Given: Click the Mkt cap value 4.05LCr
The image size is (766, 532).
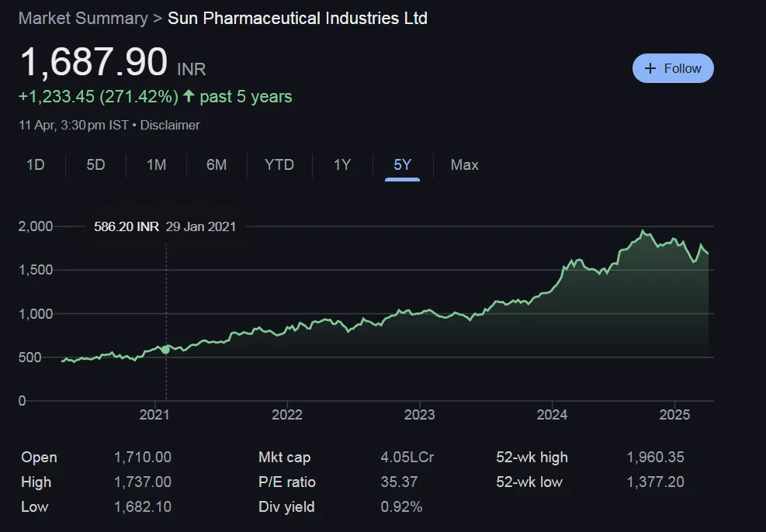Looking at the screenshot, I should [407, 458].
